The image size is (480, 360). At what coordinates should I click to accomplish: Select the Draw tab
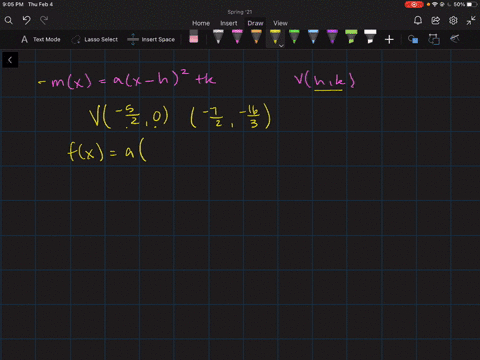click(x=255, y=23)
